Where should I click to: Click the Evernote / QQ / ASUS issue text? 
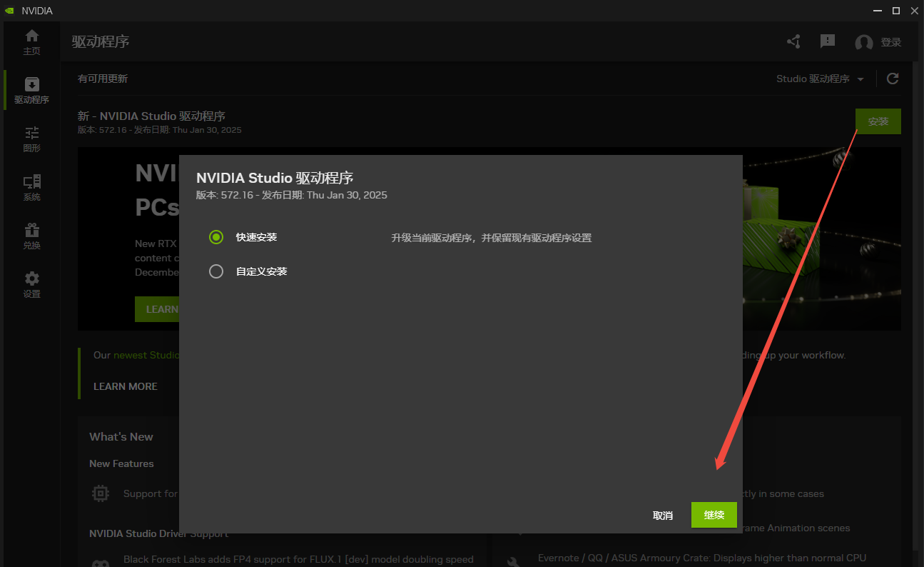pyautogui.click(x=702, y=558)
